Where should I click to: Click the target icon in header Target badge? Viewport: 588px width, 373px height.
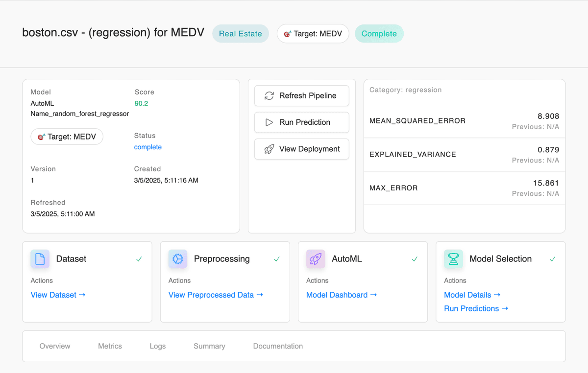tap(288, 34)
